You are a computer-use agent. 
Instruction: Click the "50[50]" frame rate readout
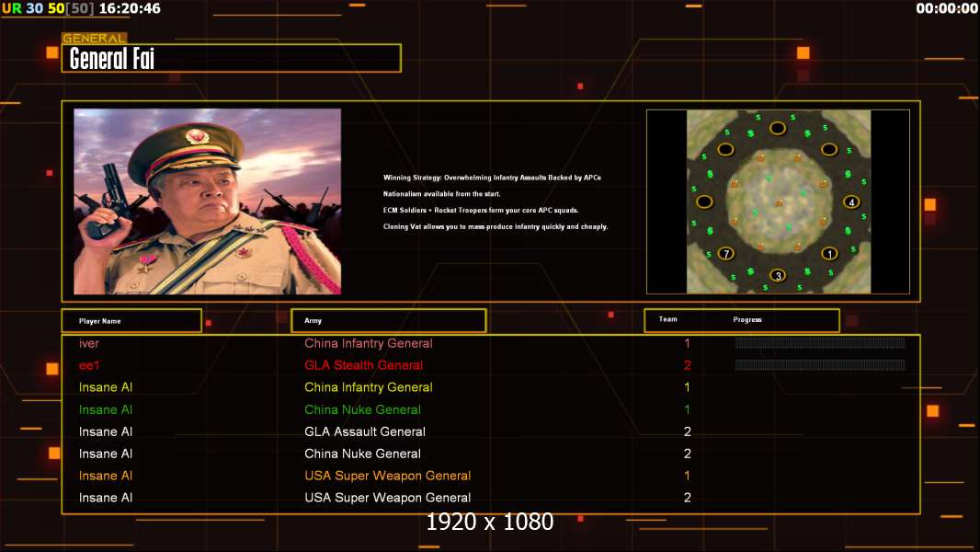tap(71, 9)
